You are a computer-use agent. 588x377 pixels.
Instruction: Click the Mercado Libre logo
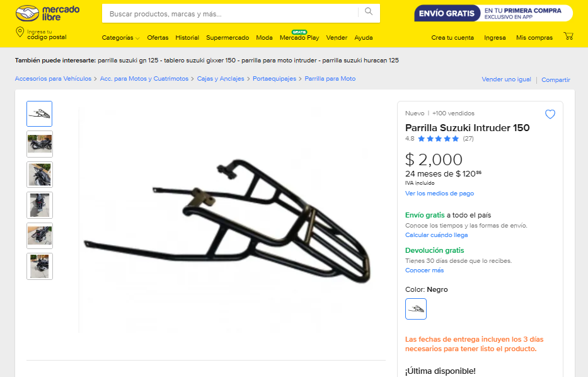pos(47,13)
